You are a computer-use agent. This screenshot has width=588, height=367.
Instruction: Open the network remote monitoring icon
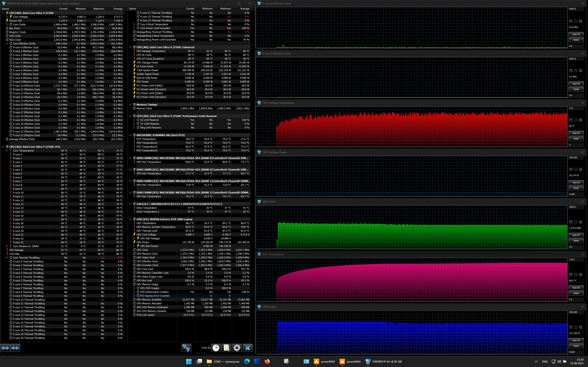click(186, 348)
